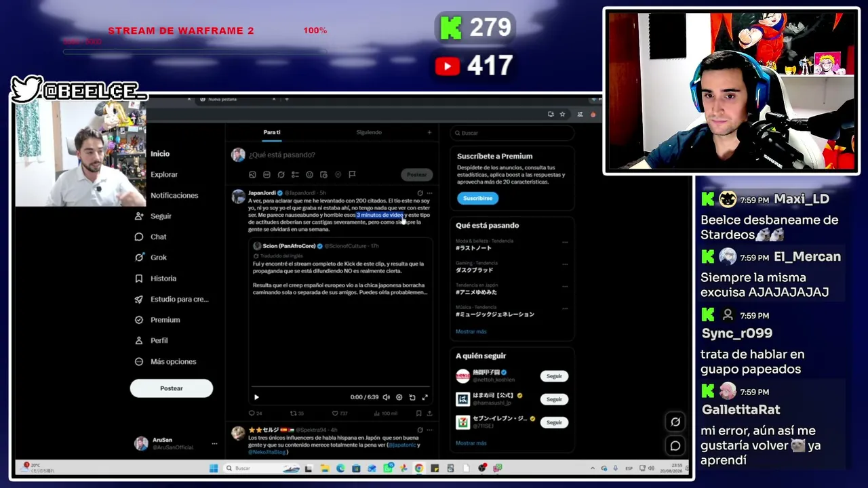Viewport: 868px width, 488px height.
Task: Follow the 熱闘甲子園 account
Action: coord(554,376)
